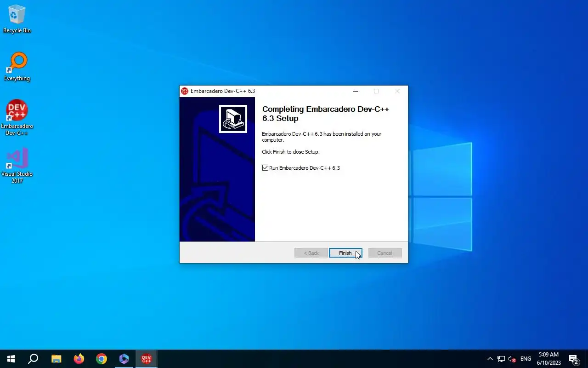This screenshot has width=588, height=368.
Task: Open File Explorer from the taskbar
Action: click(56, 359)
